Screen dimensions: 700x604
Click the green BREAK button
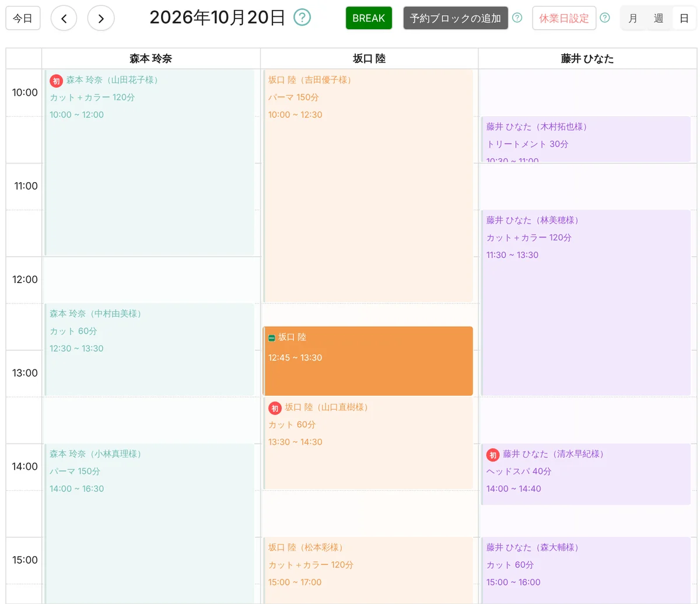click(x=369, y=18)
